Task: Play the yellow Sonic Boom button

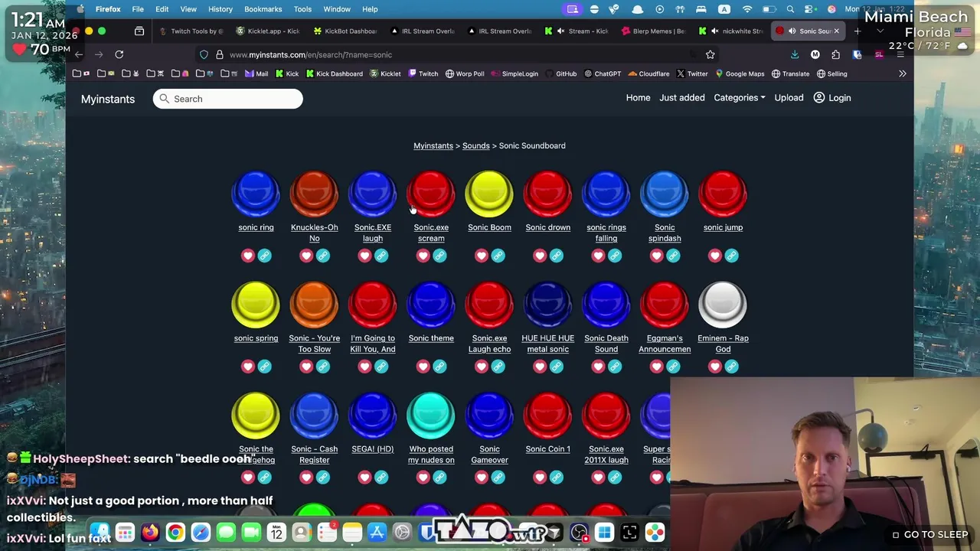Action: [x=489, y=194]
